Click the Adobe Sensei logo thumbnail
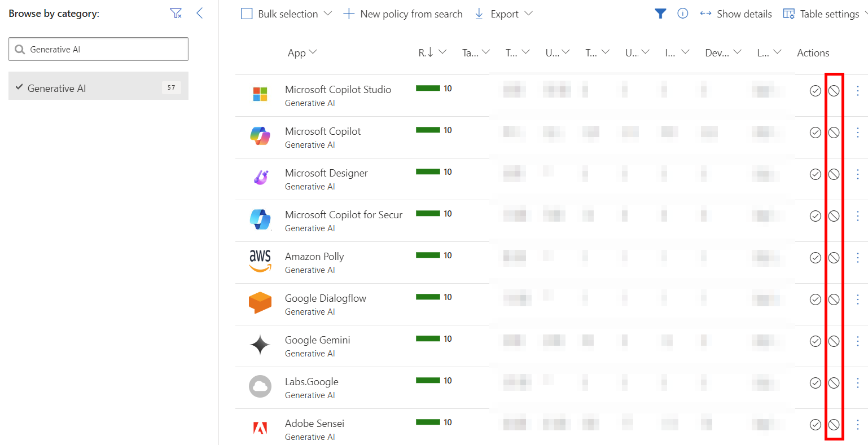868x445 pixels. tap(260, 429)
